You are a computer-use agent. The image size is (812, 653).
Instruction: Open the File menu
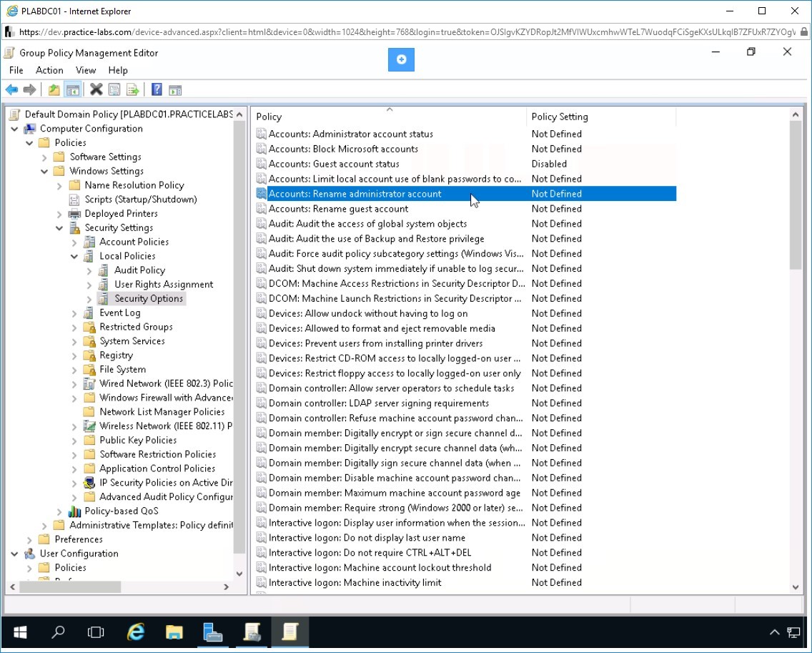[16, 70]
